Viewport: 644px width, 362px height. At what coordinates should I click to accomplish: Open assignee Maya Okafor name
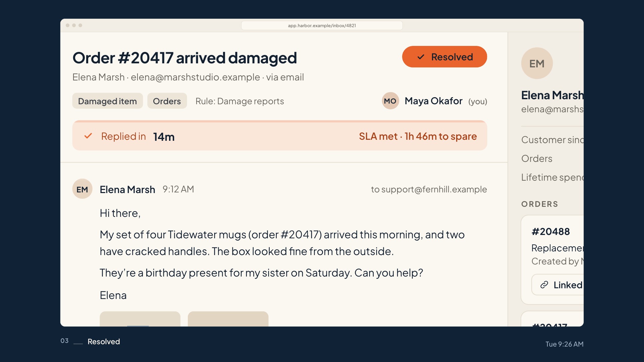pyautogui.click(x=433, y=101)
